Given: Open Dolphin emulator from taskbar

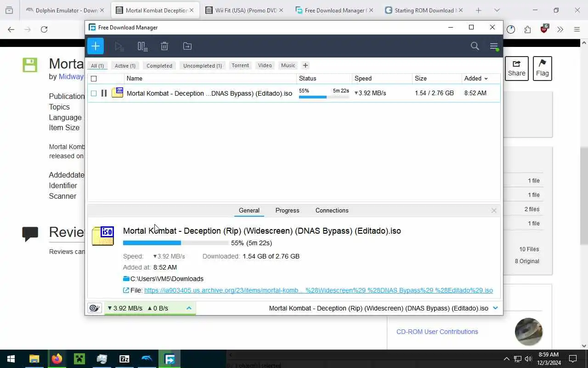Looking at the screenshot, I should pyautogui.click(x=147, y=359).
